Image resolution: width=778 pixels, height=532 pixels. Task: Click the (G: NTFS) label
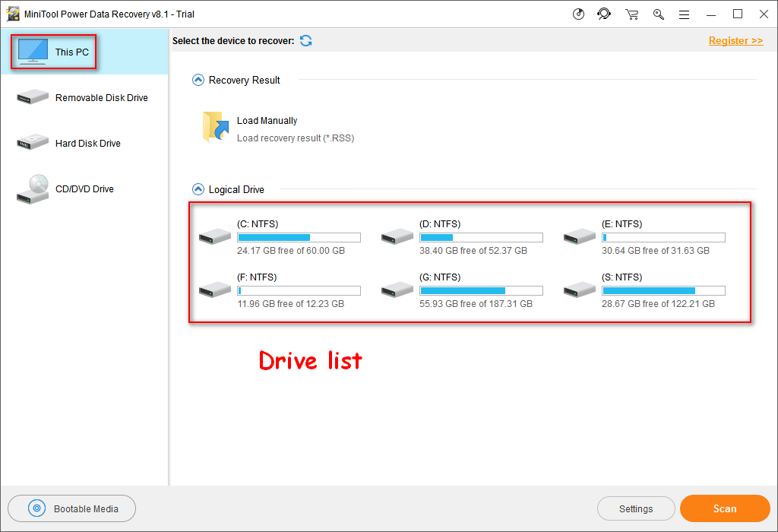[x=440, y=277]
